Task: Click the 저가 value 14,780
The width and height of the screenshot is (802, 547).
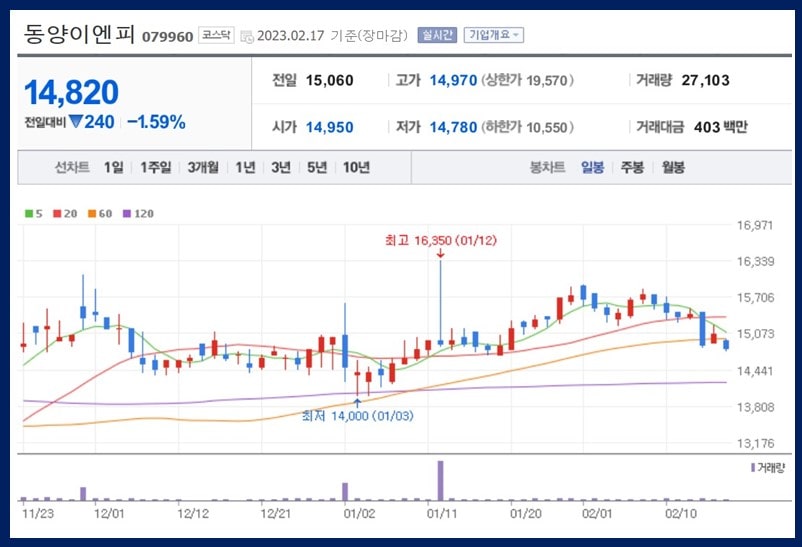Action: click(453, 127)
